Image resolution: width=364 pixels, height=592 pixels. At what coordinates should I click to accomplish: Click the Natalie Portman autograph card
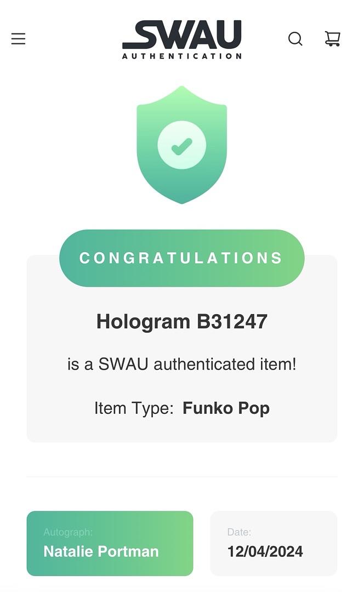[x=110, y=543]
